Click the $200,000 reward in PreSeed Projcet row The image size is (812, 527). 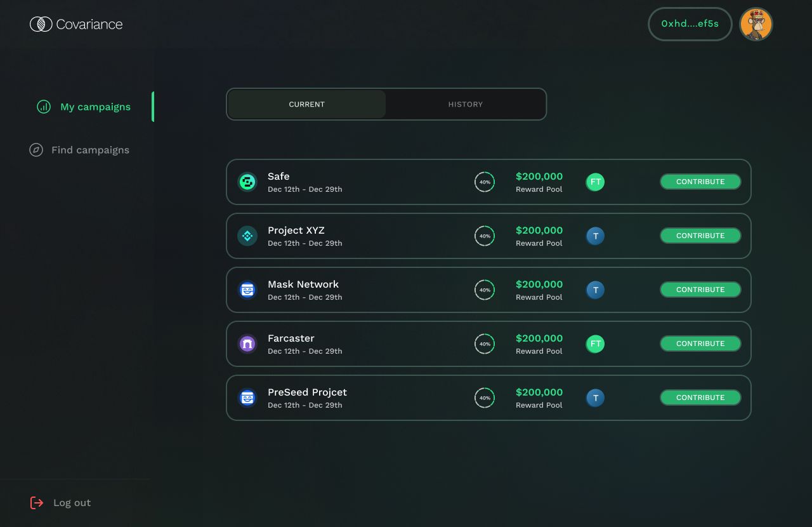(x=539, y=392)
